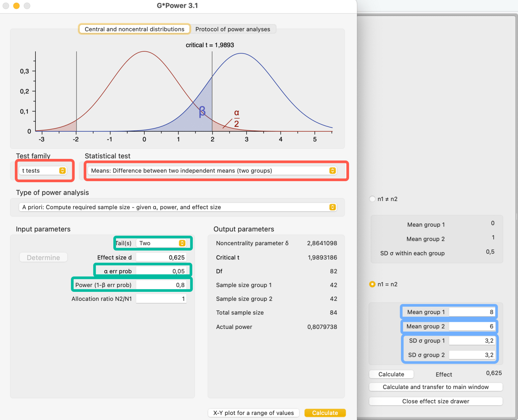Click the orange Calculate button in main window
Screen dimensions: 518x420
point(325,413)
